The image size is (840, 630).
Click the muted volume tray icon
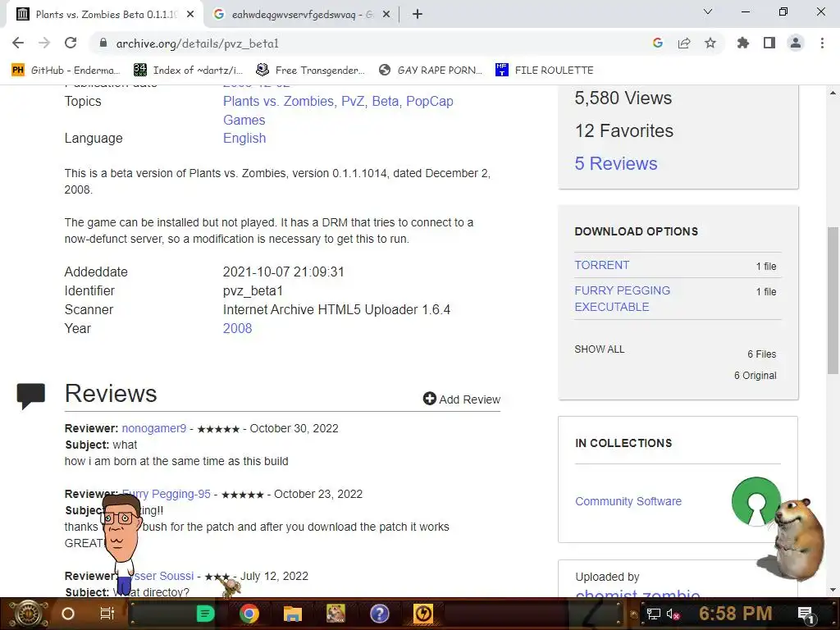coord(673,614)
